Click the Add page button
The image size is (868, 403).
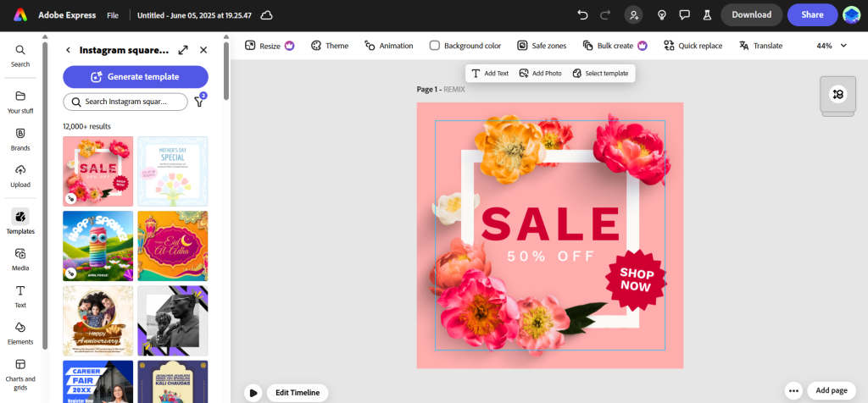[x=832, y=390]
